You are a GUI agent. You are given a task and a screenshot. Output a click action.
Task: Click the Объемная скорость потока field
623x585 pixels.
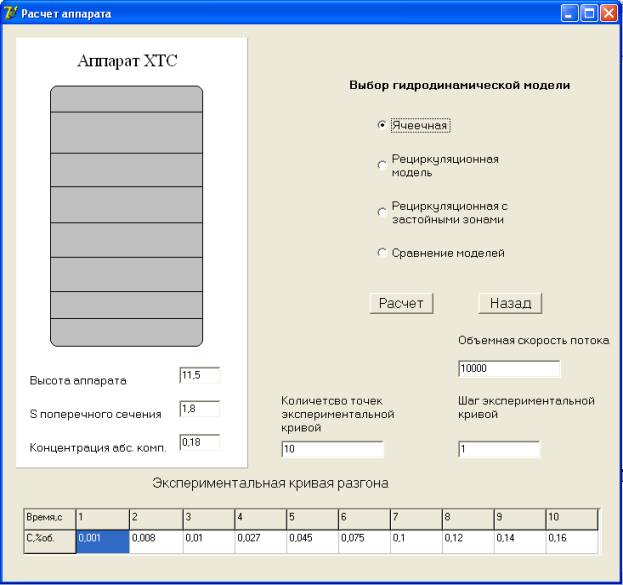508,369
